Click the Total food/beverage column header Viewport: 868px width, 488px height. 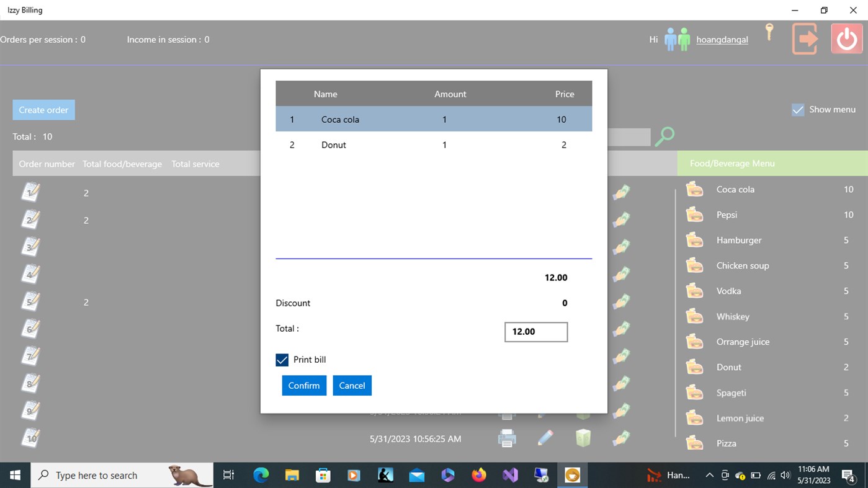coord(122,164)
